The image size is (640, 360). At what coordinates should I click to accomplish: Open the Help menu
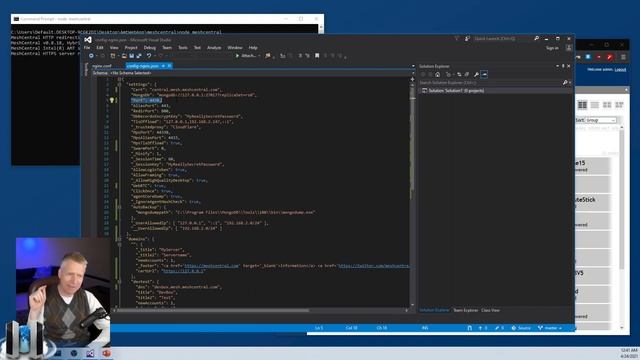point(253,48)
